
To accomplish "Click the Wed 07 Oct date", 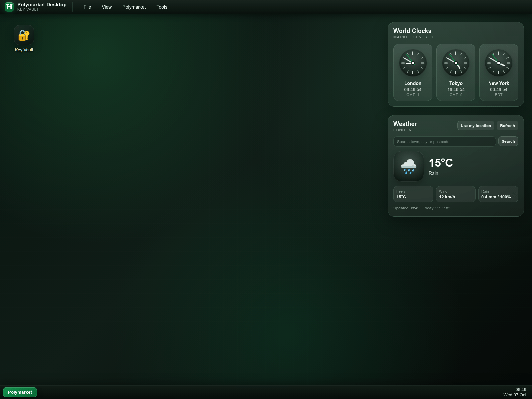I will 515,395.
